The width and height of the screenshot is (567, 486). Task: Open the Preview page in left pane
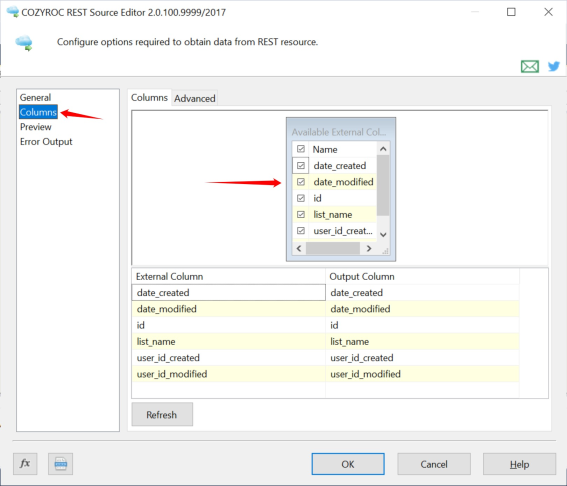point(36,127)
